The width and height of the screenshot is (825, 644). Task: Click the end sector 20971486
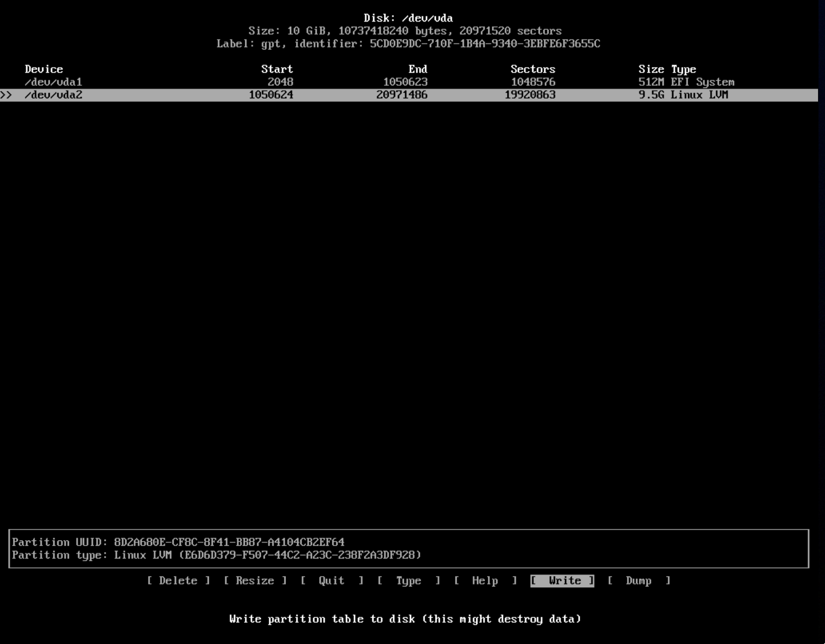click(402, 95)
